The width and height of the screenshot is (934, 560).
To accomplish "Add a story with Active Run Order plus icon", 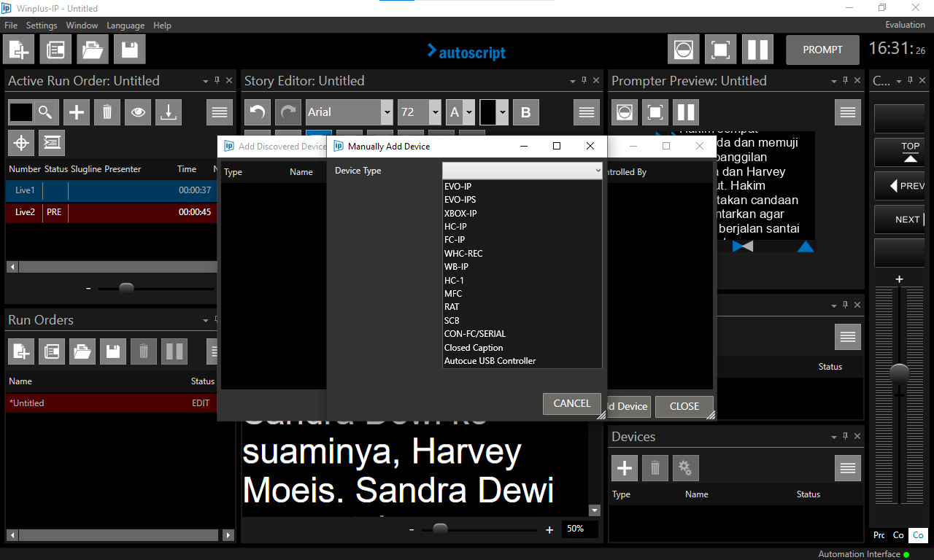I will pyautogui.click(x=77, y=112).
